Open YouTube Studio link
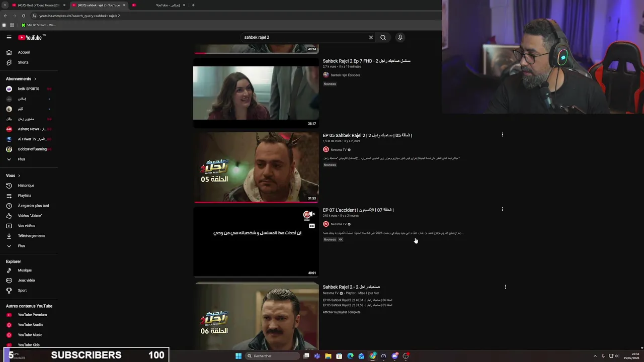644x362 pixels. click(x=29, y=325)
